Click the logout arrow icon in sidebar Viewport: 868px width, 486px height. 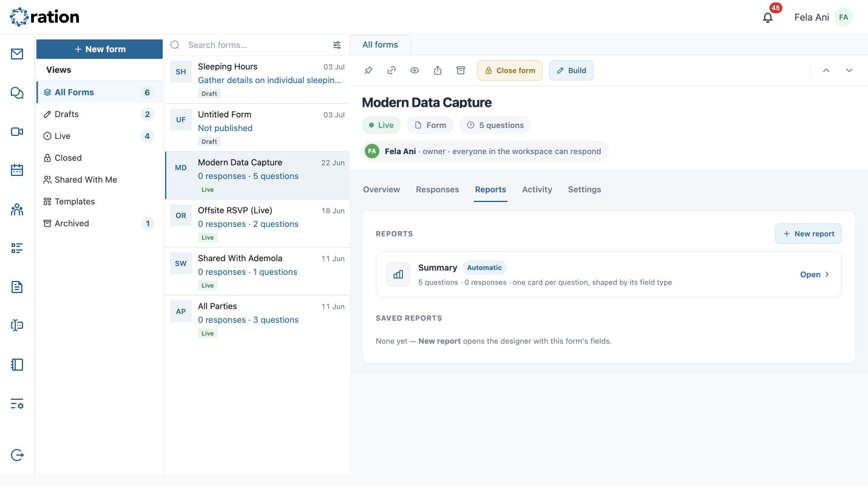click(17, 455)
